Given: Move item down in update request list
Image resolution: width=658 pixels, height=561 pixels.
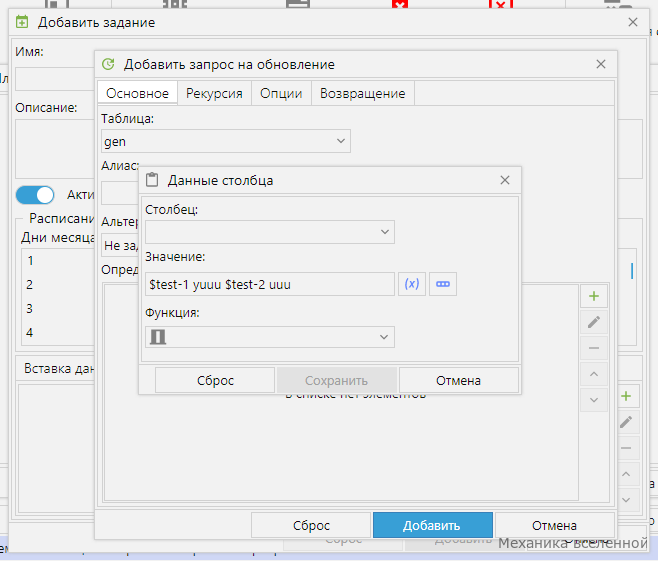Looking at the screenshot, I should tap(594, 400).
